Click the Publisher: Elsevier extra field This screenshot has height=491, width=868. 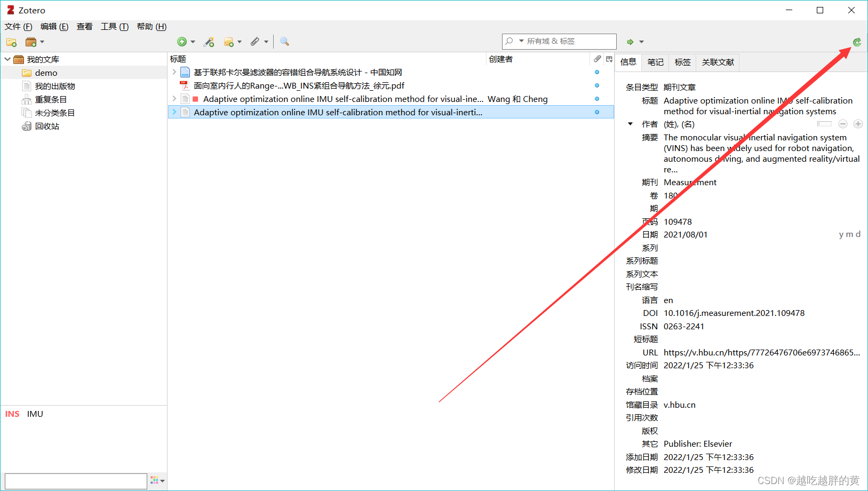tap(698, 444)
